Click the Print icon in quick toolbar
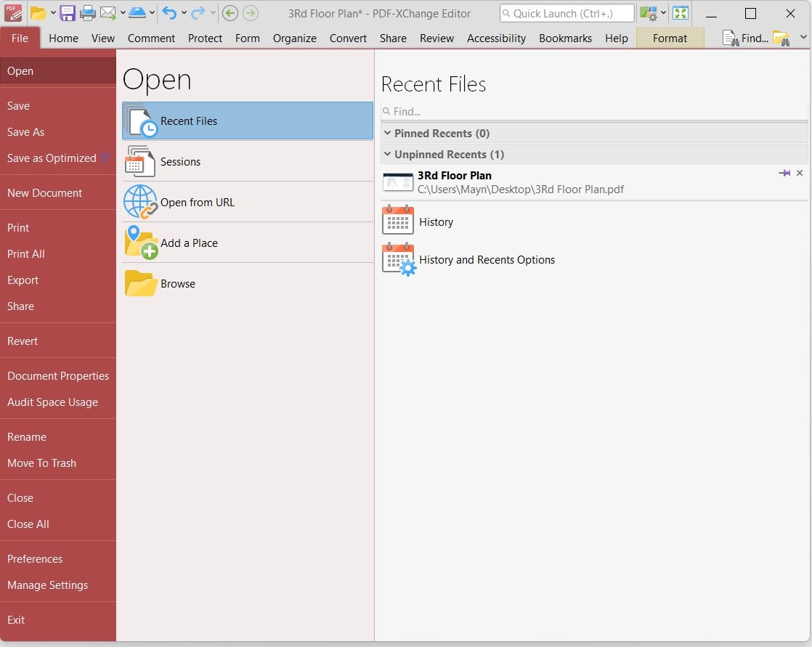Screen dimensions: 812x647 [87, 13]
